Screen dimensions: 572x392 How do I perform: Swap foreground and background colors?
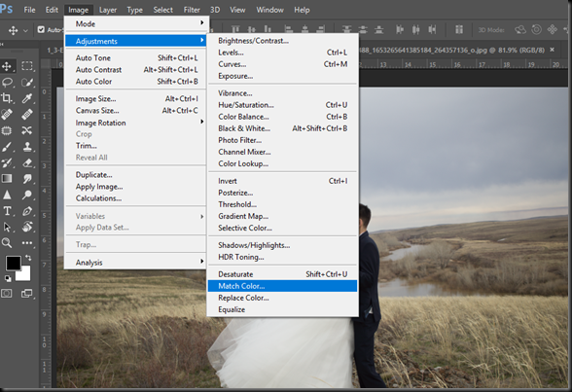(28, 258)
